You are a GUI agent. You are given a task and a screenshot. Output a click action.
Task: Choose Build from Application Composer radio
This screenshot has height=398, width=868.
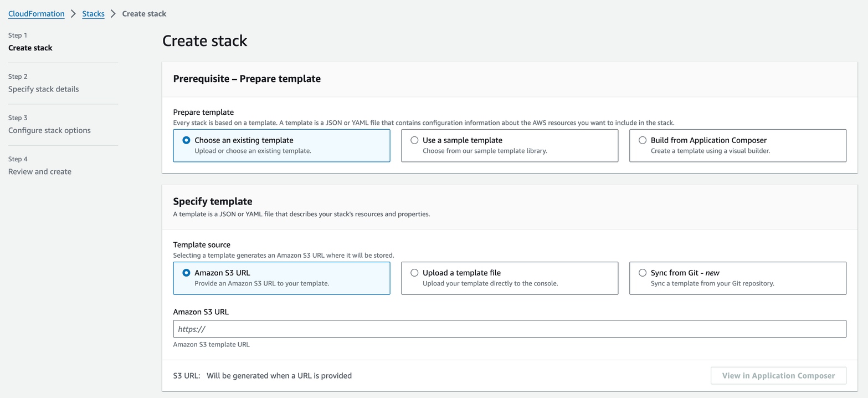tap(643, 140)
